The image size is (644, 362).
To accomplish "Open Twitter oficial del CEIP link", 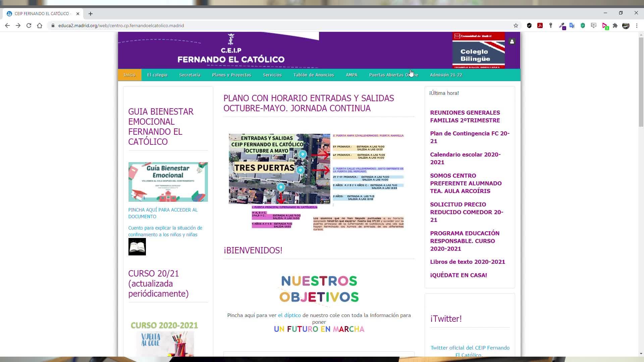I will point(470,351).
